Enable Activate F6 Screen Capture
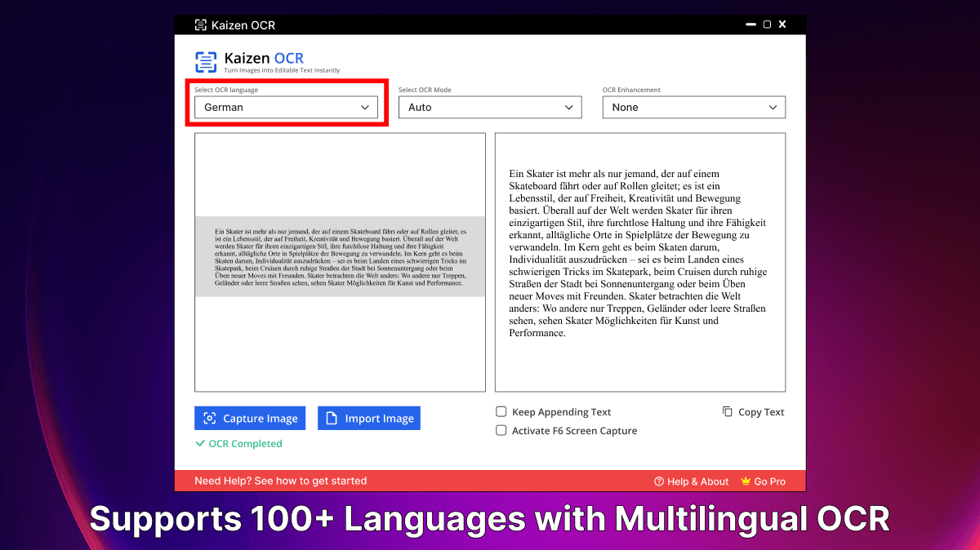This screenshot has width=980, height=550. tap(501, 430)
